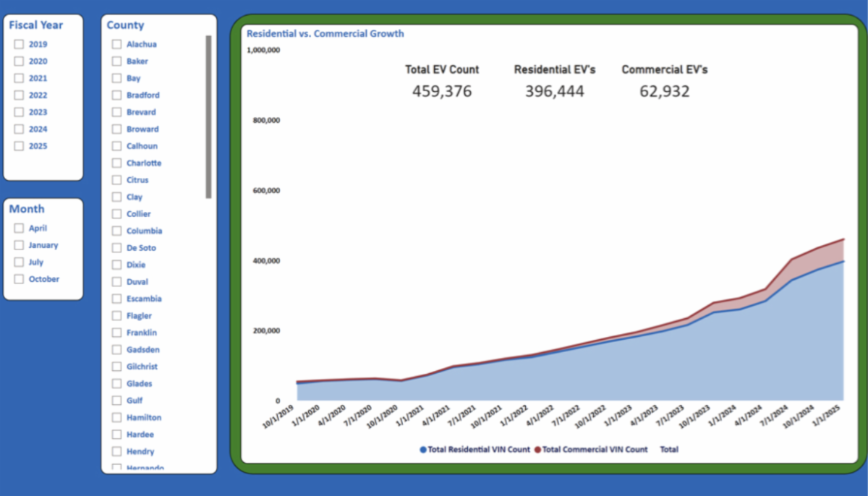Enable the 2025 fiscal year checkbox

(x=19, y=146)
